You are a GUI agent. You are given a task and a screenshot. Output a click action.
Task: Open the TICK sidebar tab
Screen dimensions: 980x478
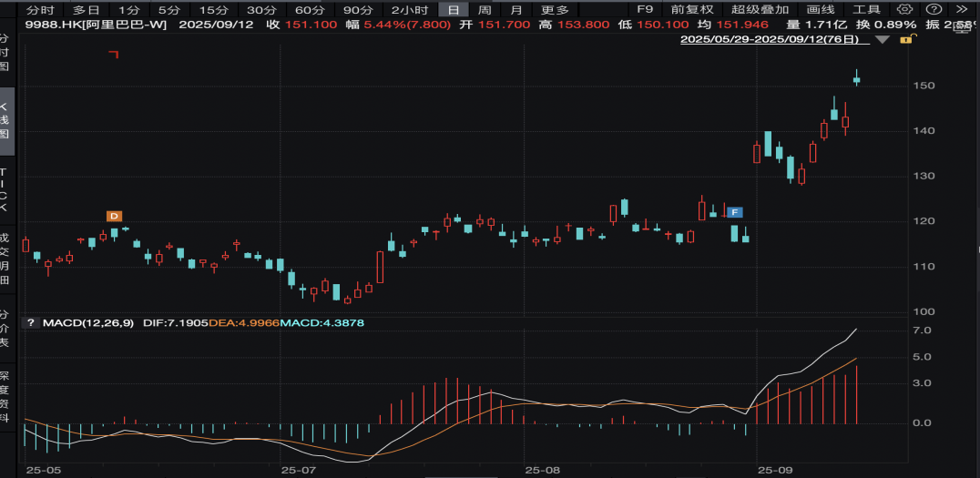(x=4, y=188)
